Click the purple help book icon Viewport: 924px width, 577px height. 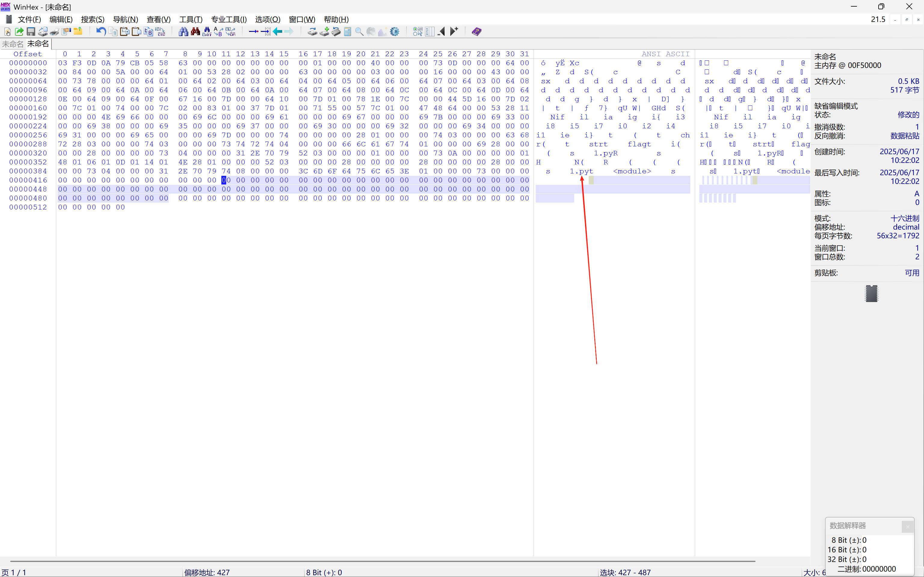(x=476, y=32)
